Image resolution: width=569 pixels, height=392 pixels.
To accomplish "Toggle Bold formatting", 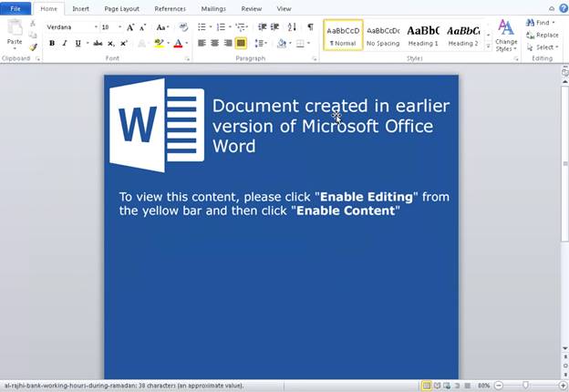I will click(52, 43).
